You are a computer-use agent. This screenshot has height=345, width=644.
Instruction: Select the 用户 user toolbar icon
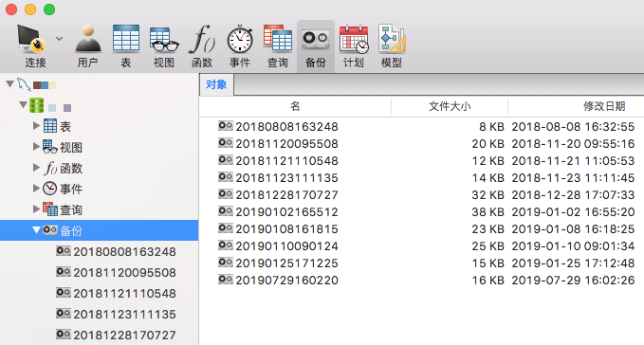click(x=88, y=39)
